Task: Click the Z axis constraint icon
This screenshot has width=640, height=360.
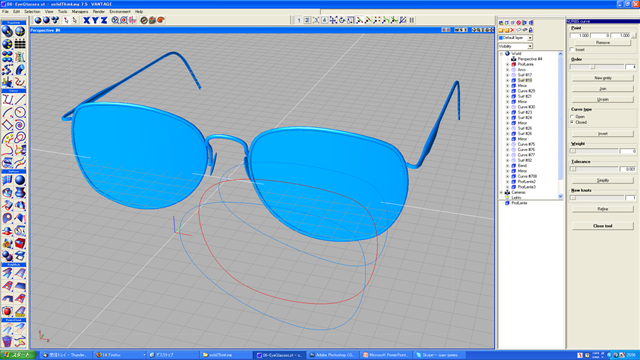Action: pyautogui.click(x=104, y=20)
